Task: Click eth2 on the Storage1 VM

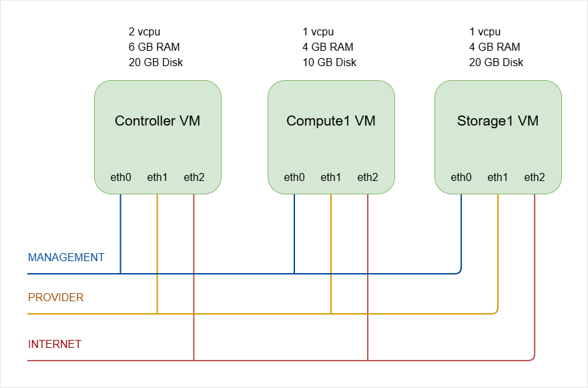Action: (x=535, y=178)
